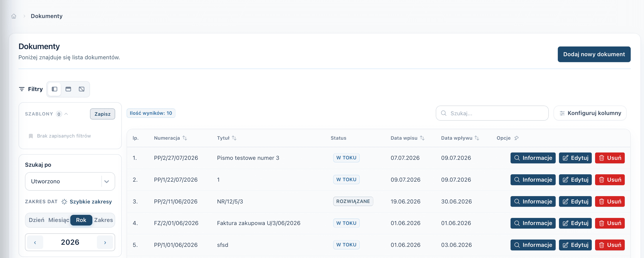Screen dimensions: 644x258
Task: Go to next year after 2026
Action: 105,242
